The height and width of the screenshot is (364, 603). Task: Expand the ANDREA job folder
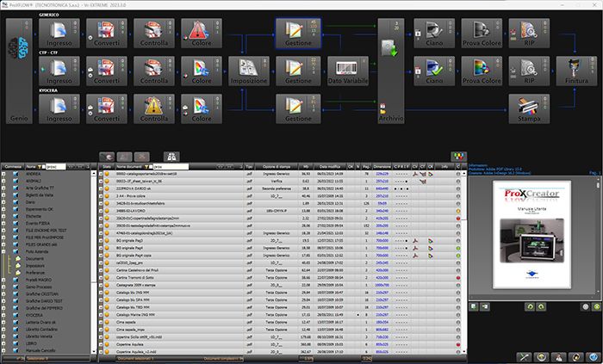click(x=3, y=174)
